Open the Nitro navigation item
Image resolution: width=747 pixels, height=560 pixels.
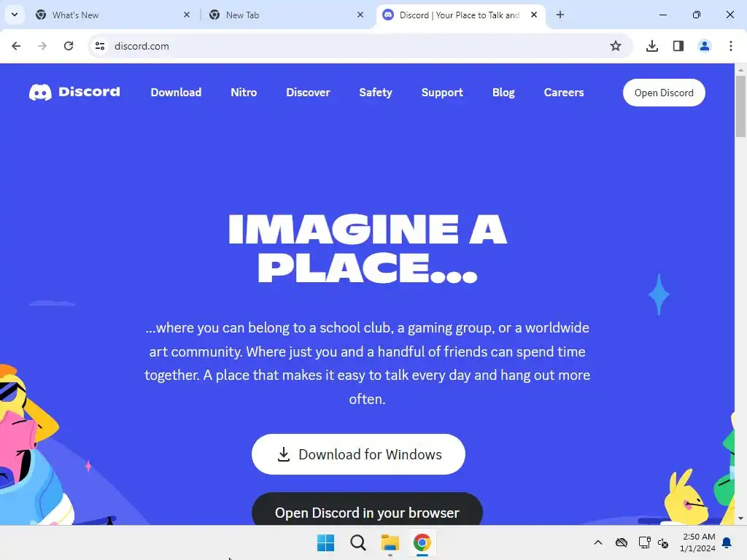pyautogui.click(x=244, y=93)
